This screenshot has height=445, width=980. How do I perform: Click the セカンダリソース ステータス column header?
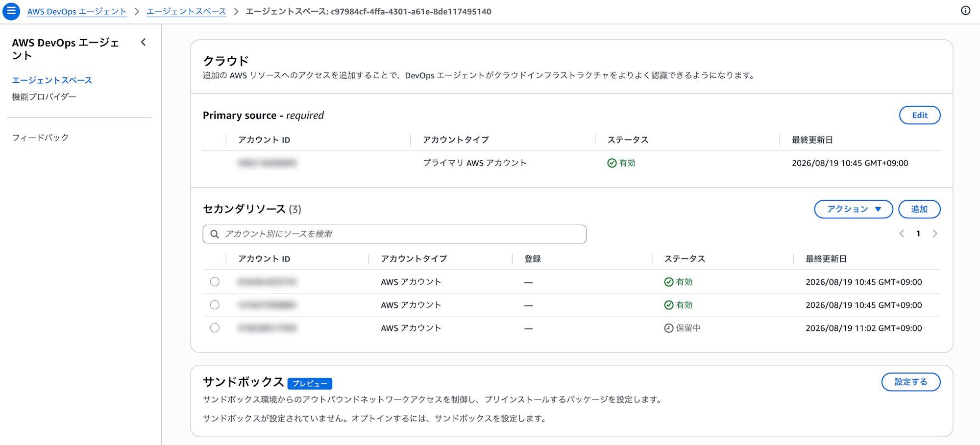click(x=685, y=259)
